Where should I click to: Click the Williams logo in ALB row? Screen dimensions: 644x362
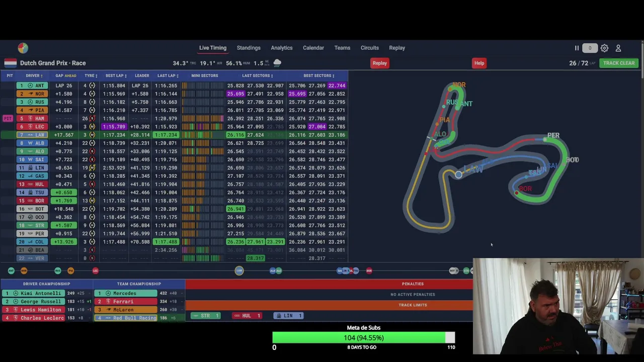[30, 143]
